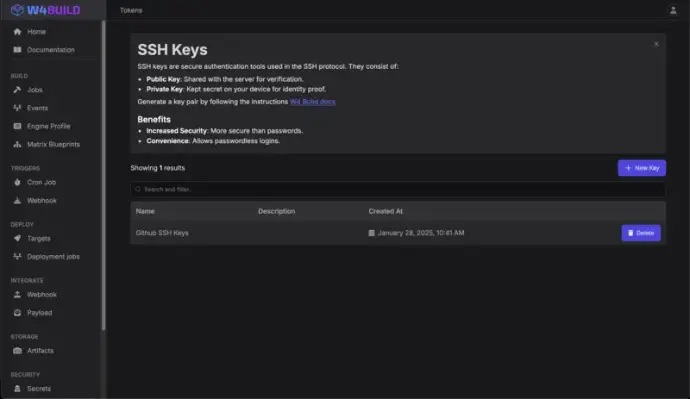690x399 pixels.
Task: Select the Jobs hammer icon
Action: (17, 90)
